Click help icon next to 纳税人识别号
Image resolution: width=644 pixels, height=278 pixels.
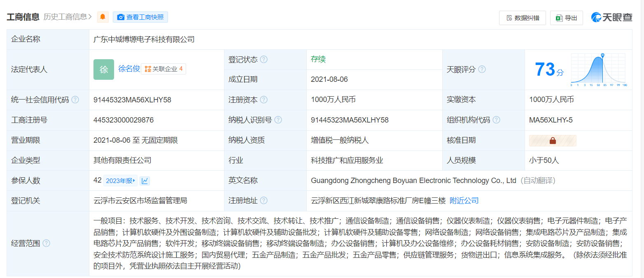pos(278,120)
